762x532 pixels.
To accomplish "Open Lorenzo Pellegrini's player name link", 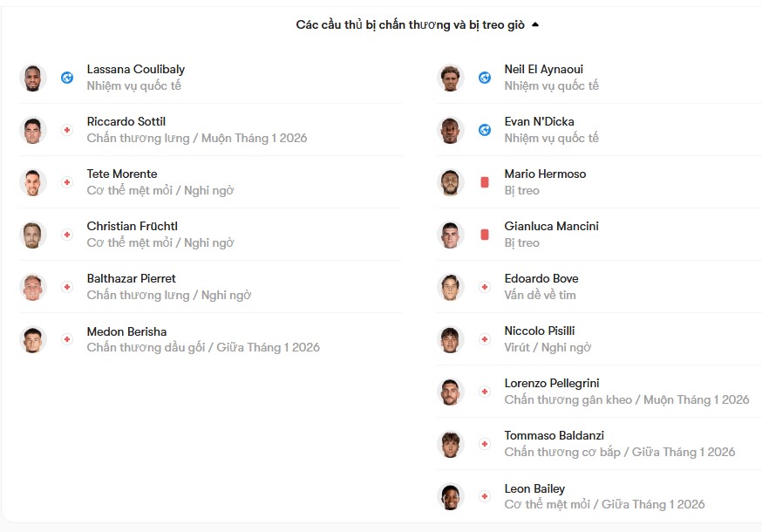I will [552, 383].
